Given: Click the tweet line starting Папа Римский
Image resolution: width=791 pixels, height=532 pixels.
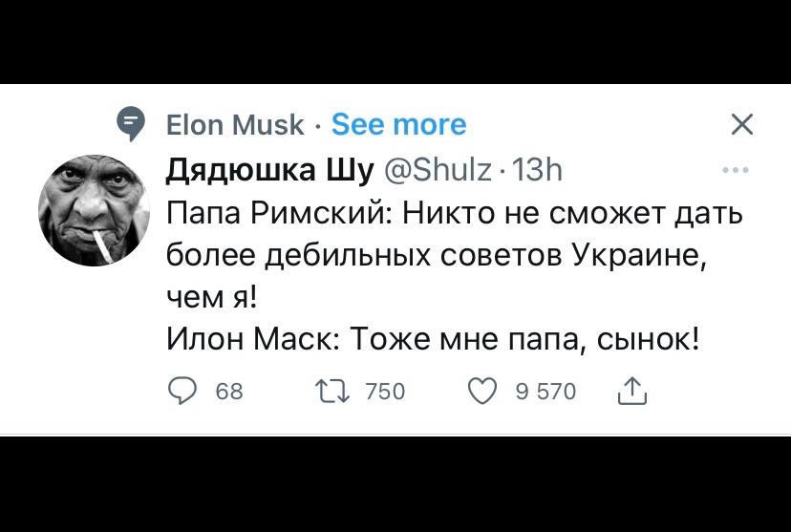Looking at the screenshot, I should [x=454, y=213].
